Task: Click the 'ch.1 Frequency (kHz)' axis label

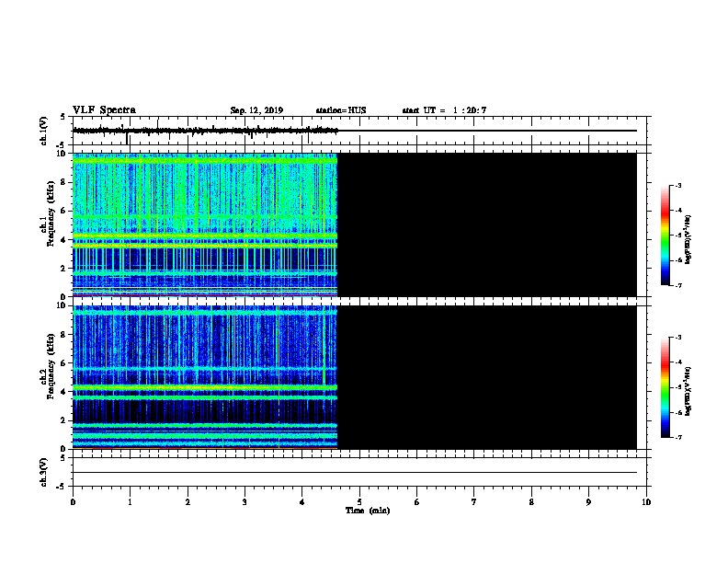Action: [x=47, y=213]
